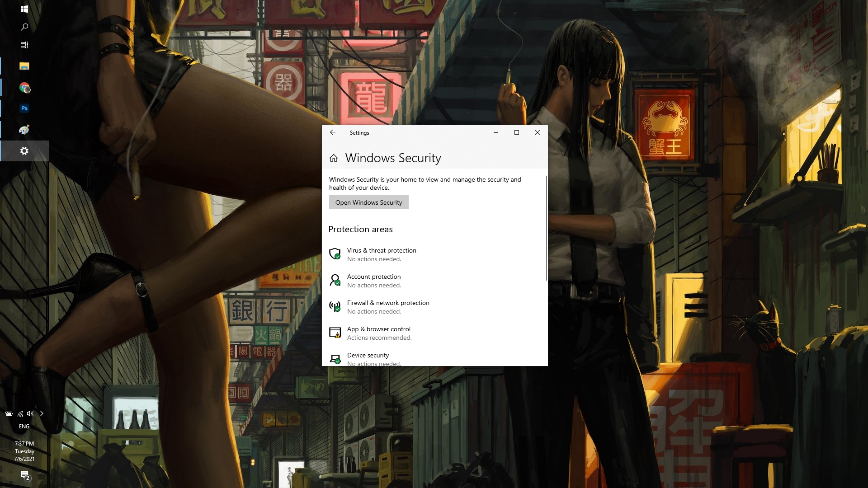868x488 pixels.
Task: Click the Settings gear icon in taskbar
Action: (24, 151)
